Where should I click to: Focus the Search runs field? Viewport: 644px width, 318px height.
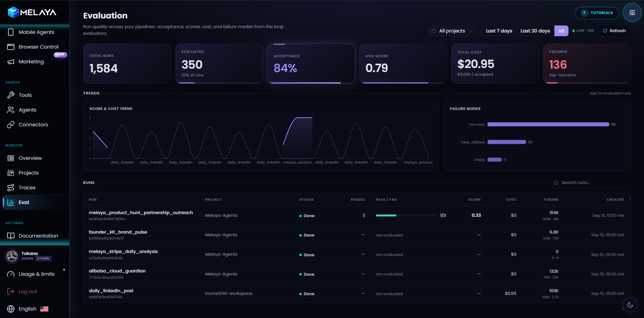point(592,183)
